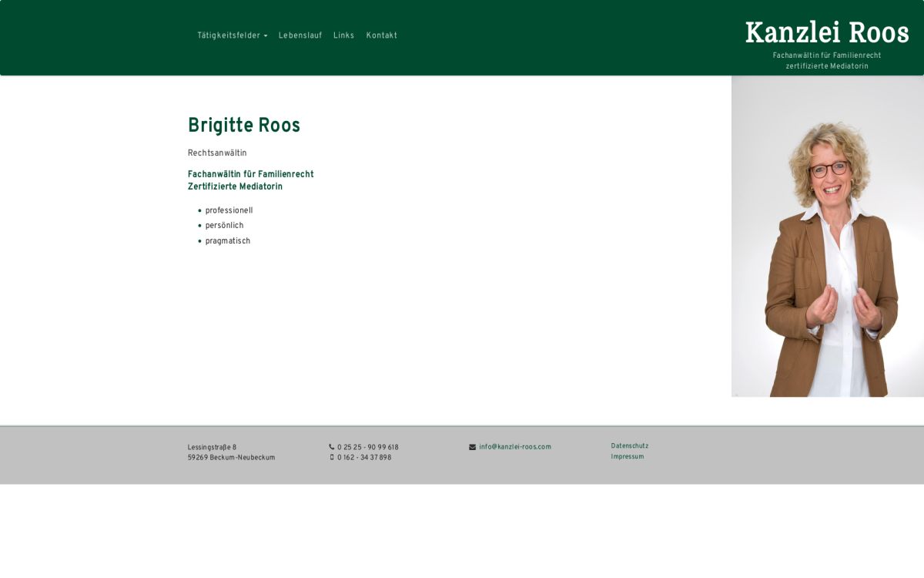Navigate to the Kontakt section
Image resolution: width=924 pixels, height=578 pixels.
coord(382,35)
